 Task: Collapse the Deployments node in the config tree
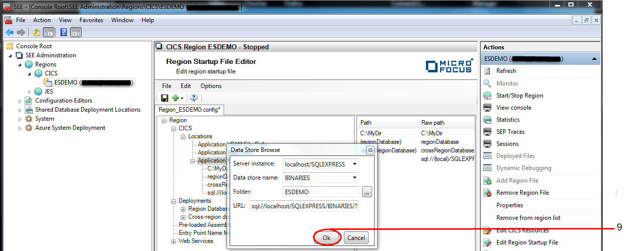pos(174,201)
